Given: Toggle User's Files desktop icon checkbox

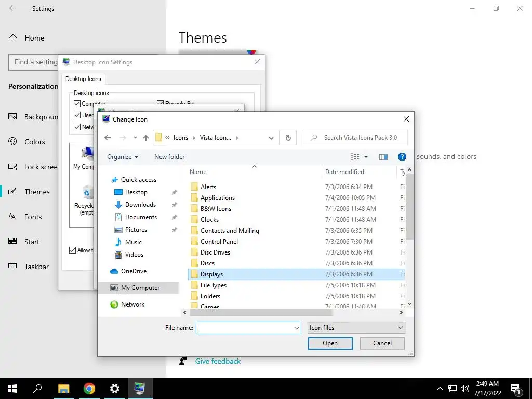Looking at the screenshot, I should click(x=77, y=115).
